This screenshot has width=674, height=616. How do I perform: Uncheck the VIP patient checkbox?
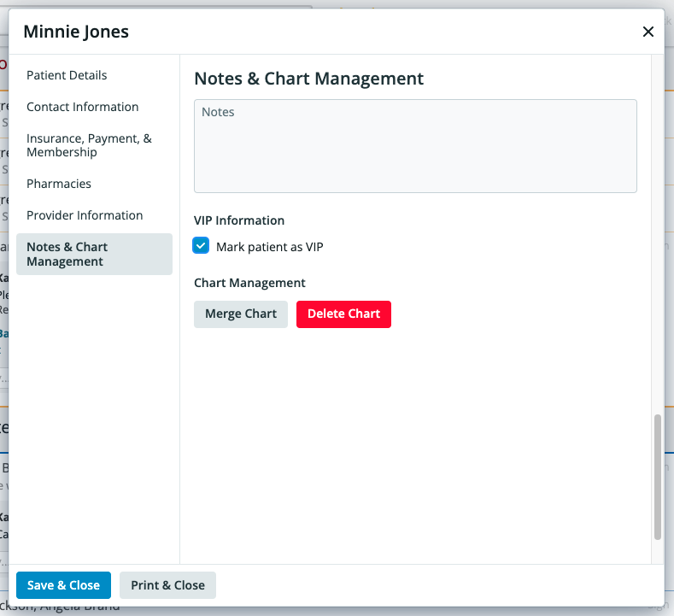202,247
